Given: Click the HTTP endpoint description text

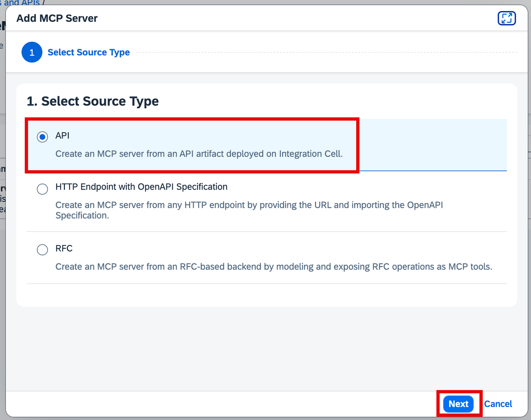Looking at the screenshot, I should (249, 210).
